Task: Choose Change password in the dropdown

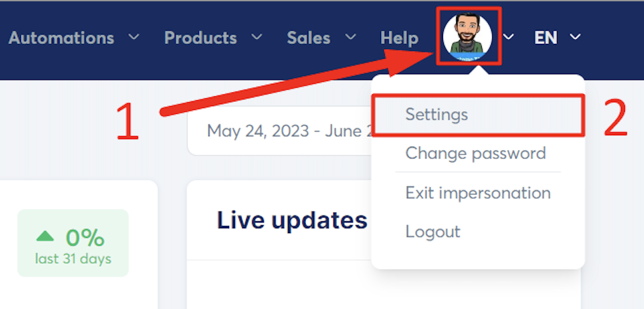Action: [x=475, y=154]
